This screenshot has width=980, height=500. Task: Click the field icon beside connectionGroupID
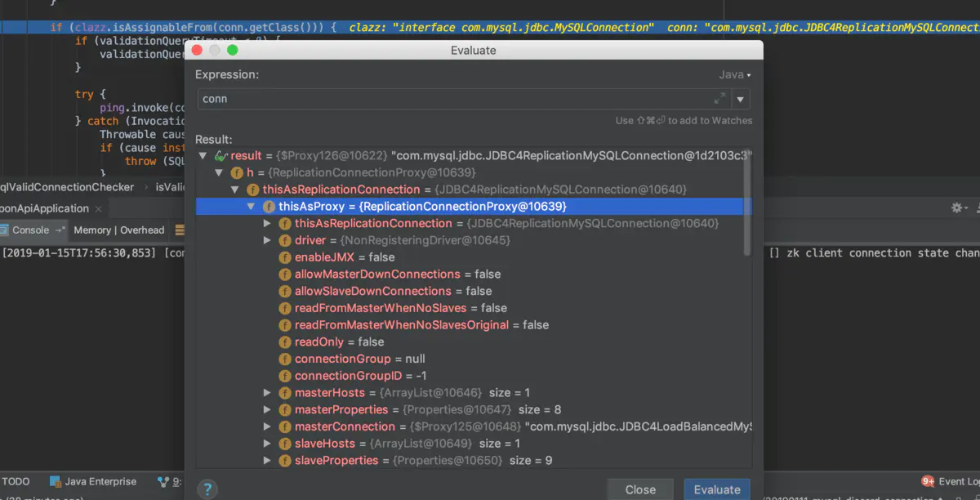285,376
